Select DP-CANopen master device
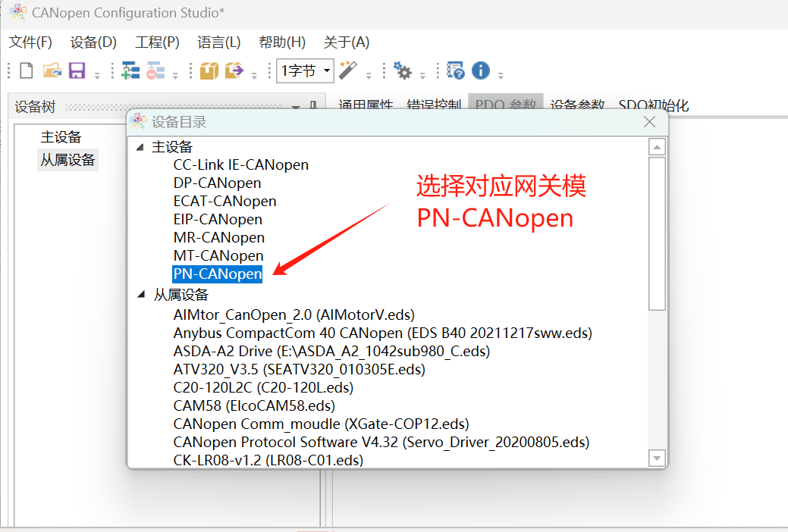 [217, 183]
